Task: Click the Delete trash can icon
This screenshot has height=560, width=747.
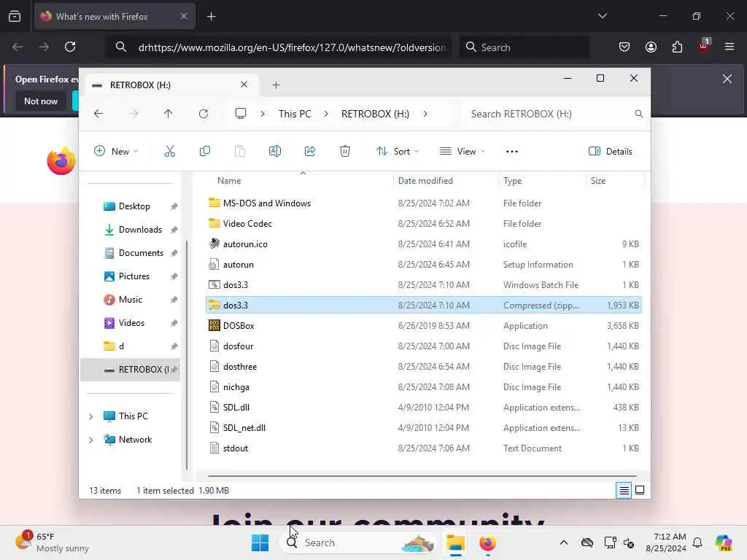Action: coord(345,152)
